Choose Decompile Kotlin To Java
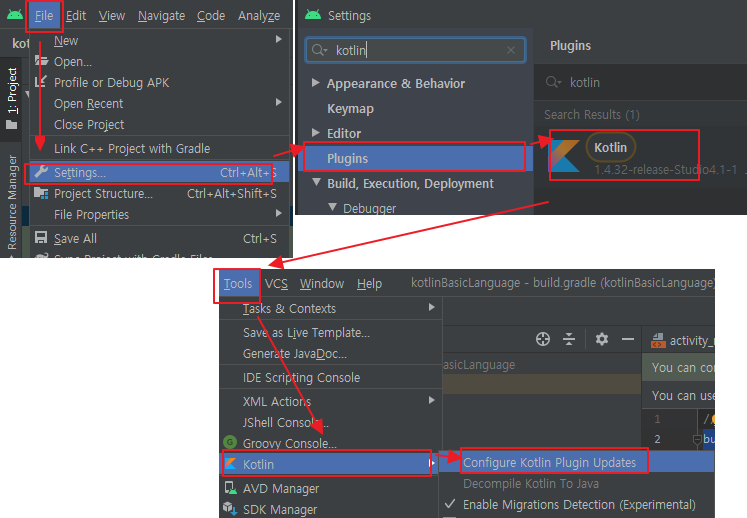747x518 pixels. click(x=531, y=484)
